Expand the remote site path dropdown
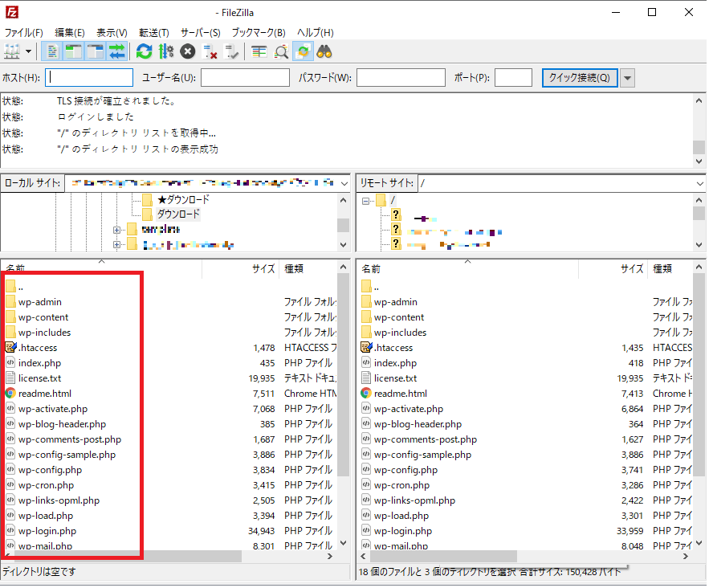The height and width of the screenshot is (588, 709). [699, 183]
